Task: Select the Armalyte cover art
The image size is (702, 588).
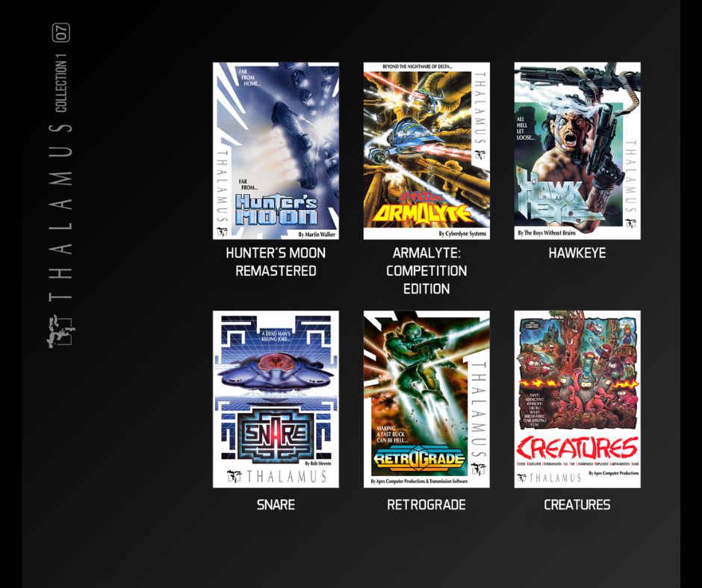Action: (426, 151)
